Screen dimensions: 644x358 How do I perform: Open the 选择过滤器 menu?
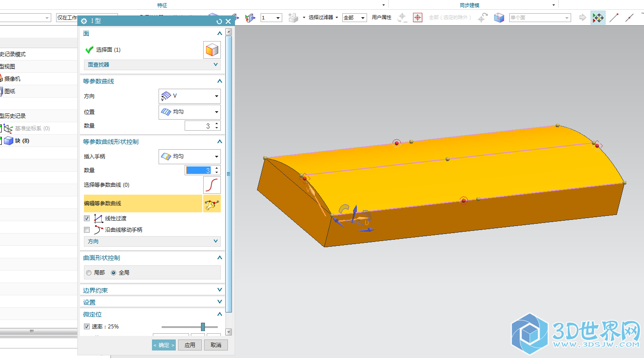tap(323, 18)
